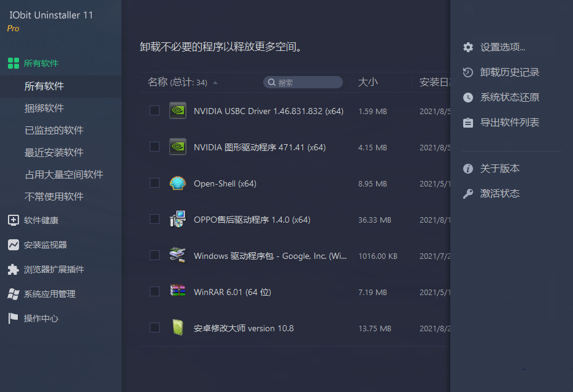Click size value 8.95 MB
The width and height of the screenshot is (573, 392).
coord(372,183)
